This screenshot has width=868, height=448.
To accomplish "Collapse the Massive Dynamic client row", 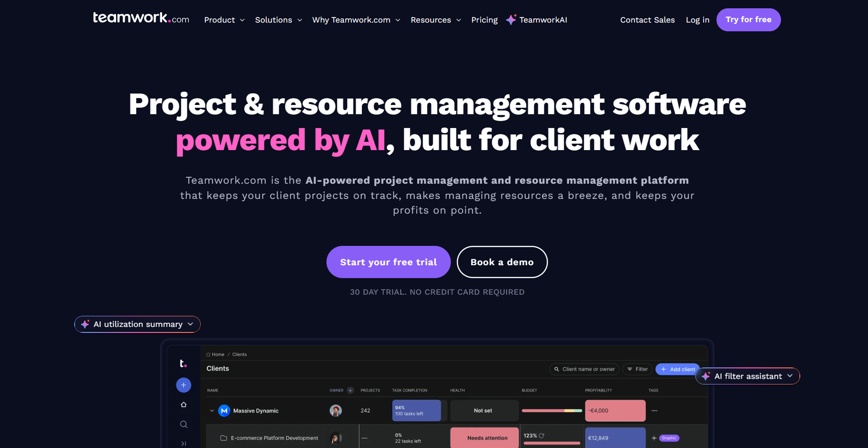I will click(212, 411).
